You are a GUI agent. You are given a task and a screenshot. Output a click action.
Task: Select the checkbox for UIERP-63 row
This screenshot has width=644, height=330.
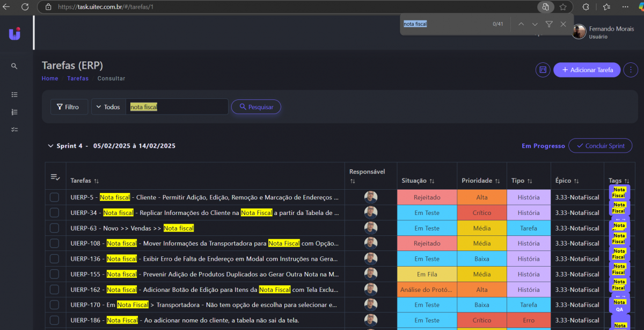tap(54, 228)
